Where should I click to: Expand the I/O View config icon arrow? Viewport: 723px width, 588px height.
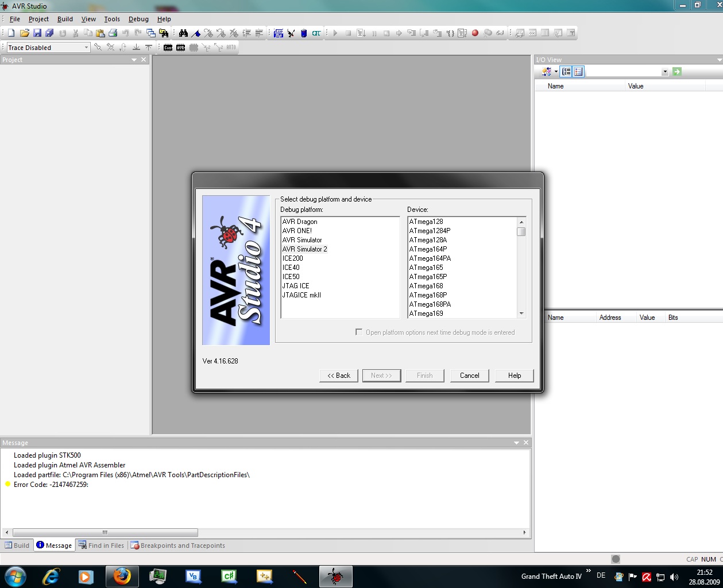pyautogui.click(x=556, y=72)
